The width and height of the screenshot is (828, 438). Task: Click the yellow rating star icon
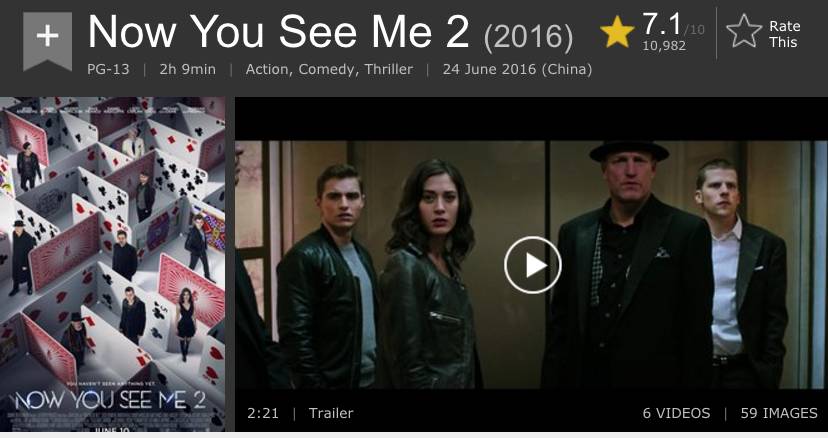coord(617,32)
